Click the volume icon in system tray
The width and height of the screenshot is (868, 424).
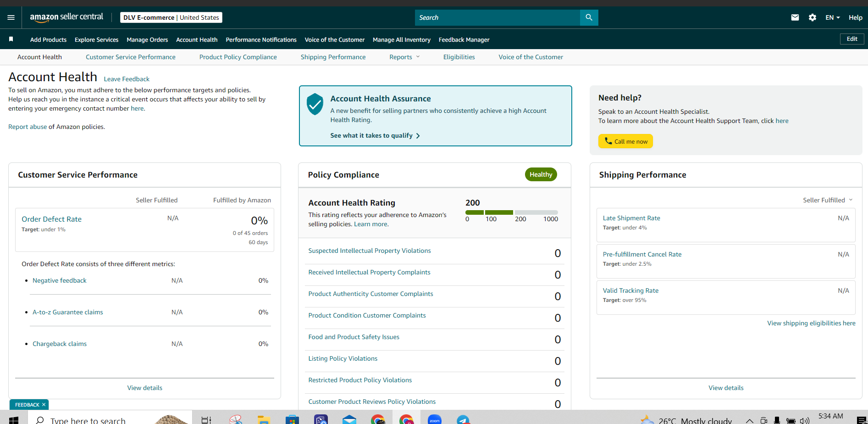(x=805, y=420)
